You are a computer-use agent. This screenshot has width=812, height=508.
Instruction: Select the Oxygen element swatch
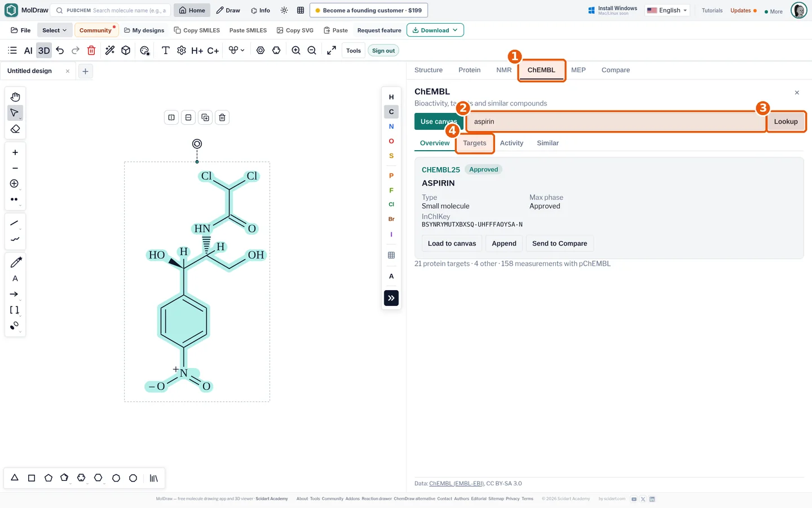coord(391,141)
